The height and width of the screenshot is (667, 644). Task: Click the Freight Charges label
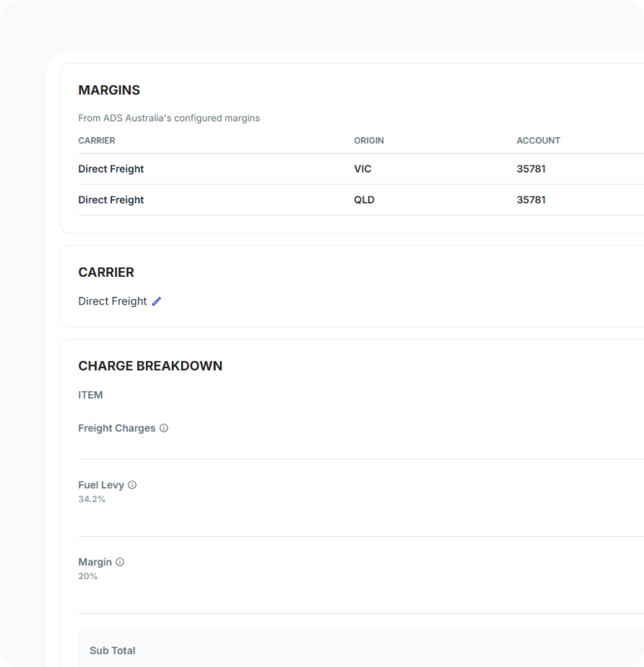pyautogui.click(x=117, y=428)
